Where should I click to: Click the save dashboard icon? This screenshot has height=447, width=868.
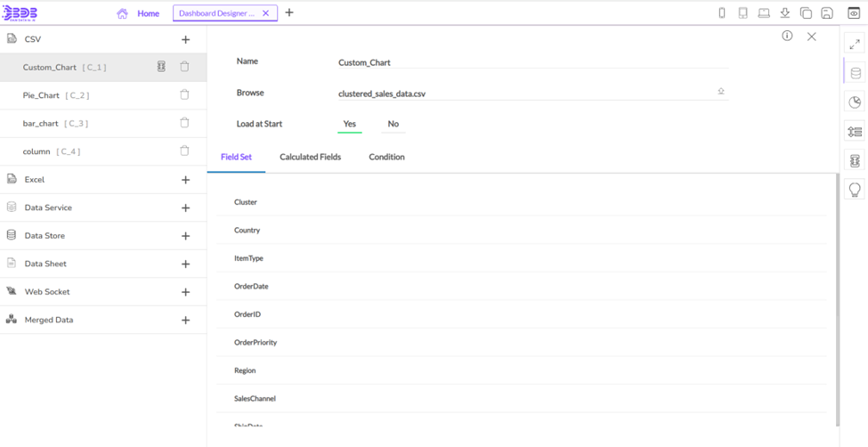826,13
